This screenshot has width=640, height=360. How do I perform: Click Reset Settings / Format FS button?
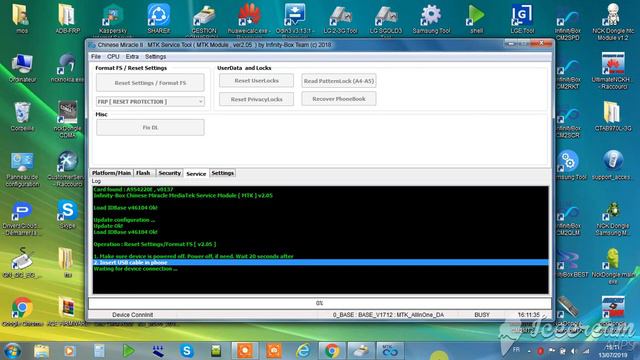point(150,83)
